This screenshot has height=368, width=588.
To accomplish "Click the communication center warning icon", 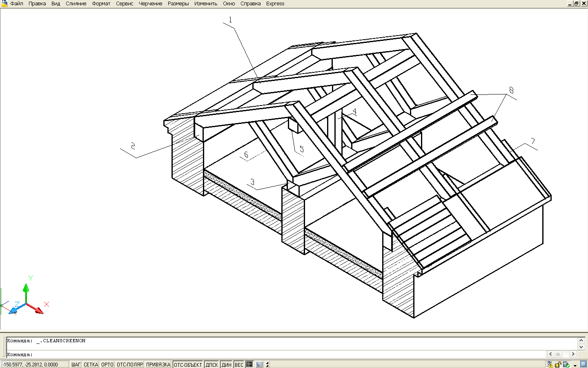I will pos(550,364).
